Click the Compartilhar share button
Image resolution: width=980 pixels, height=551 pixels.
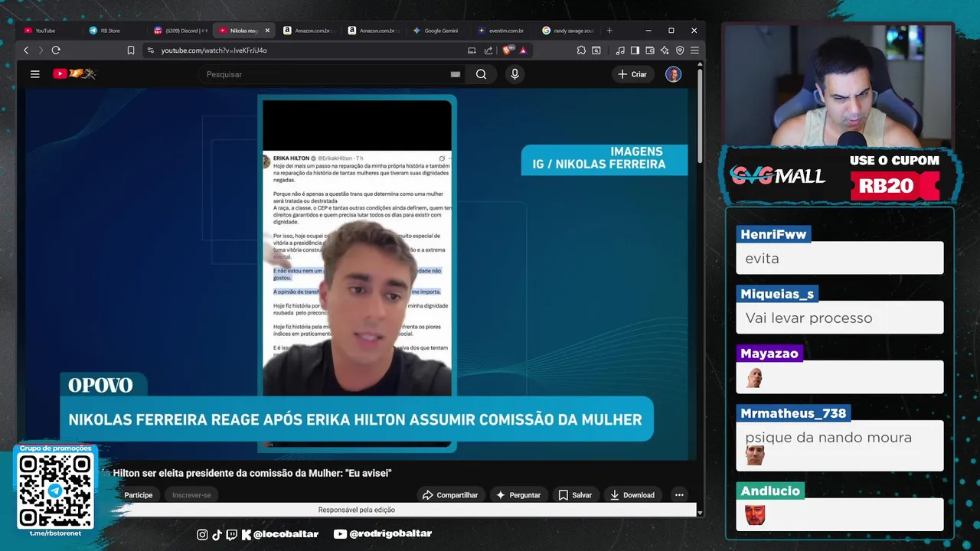coord(450,495)
